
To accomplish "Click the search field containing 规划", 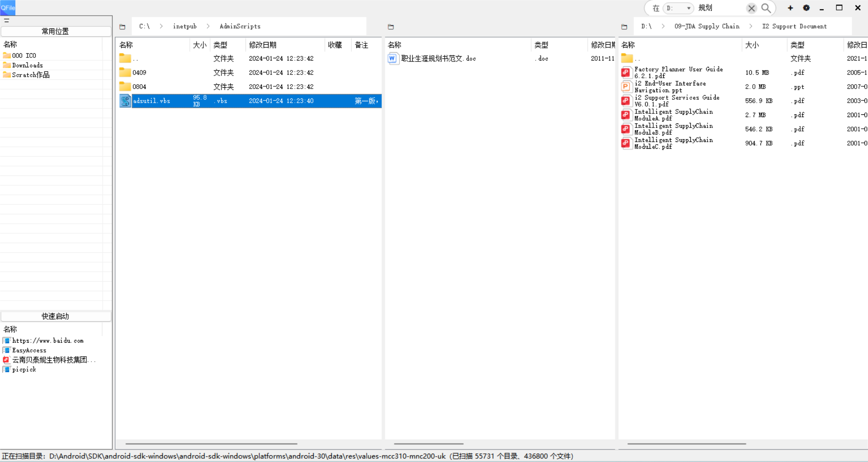I will tap(721, 8).
